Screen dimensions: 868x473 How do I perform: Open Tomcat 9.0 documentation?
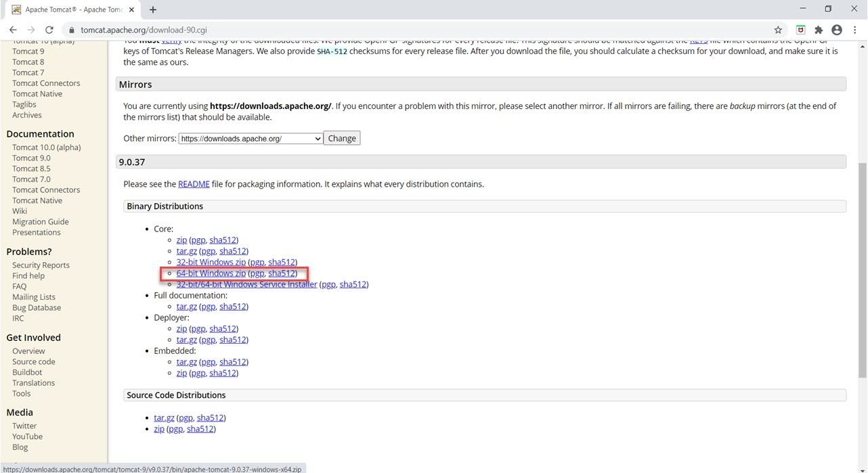[31, 158]
